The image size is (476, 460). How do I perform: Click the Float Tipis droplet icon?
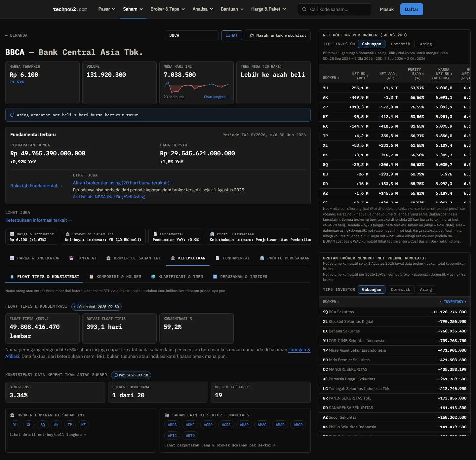12,277
